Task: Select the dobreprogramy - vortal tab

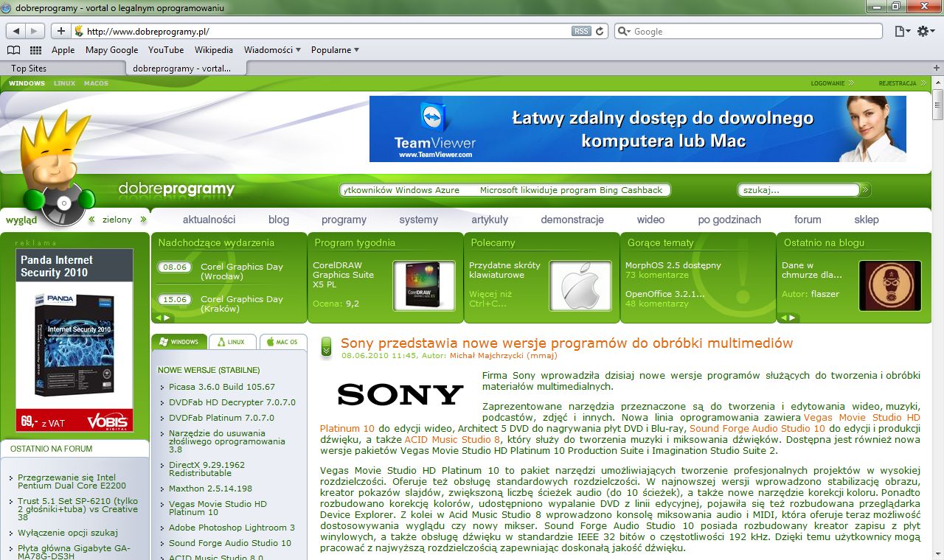Action: point(186,69)
